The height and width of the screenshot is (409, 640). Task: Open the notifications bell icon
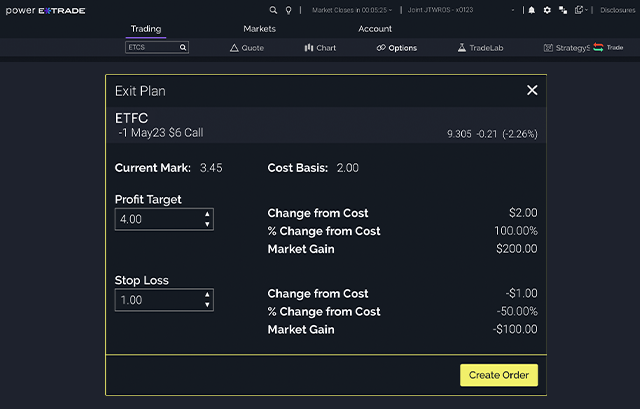point(531,10)
